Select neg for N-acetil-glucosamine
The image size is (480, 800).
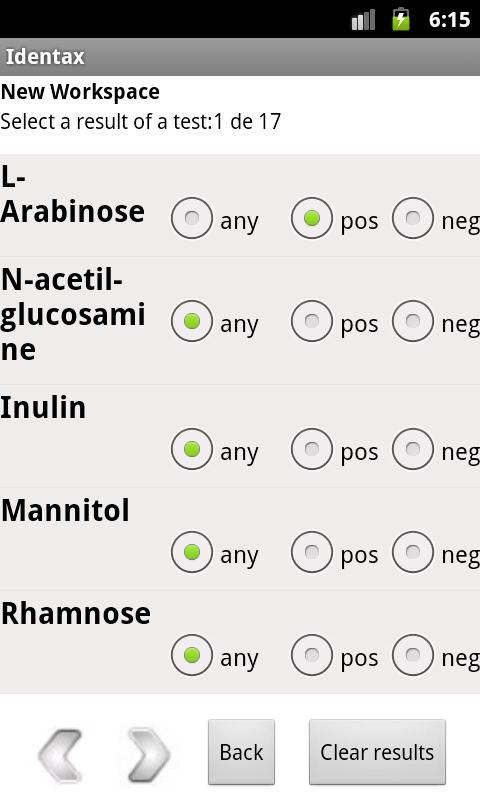413,321
